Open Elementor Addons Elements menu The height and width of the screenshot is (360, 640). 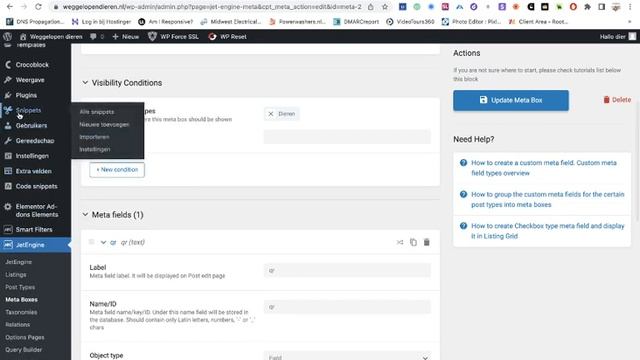click(x=37, y=211)
